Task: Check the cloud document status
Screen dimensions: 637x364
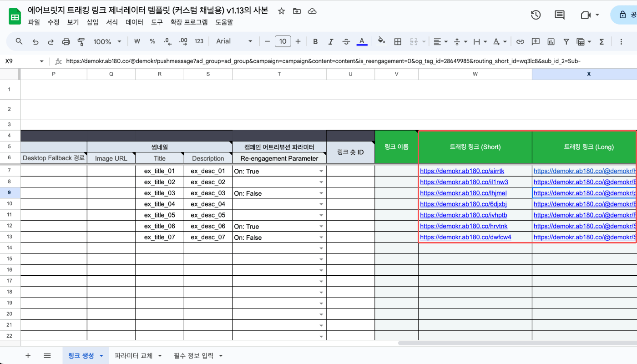Action: (x=312, y=11)
